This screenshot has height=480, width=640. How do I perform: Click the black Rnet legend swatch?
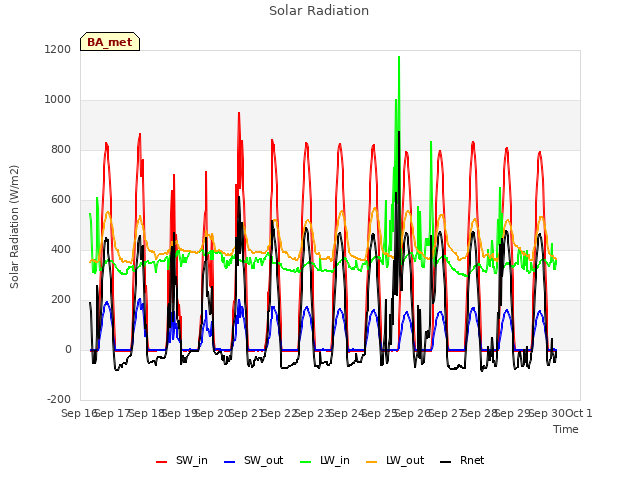[x=446, y=462]
